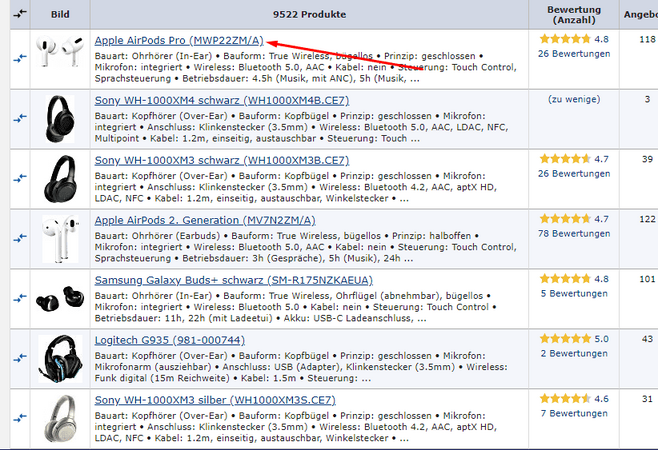Add Sony WH-1000XM3 silber to comparison
Viewport: 658px width, 450px height.
(20, 418)
